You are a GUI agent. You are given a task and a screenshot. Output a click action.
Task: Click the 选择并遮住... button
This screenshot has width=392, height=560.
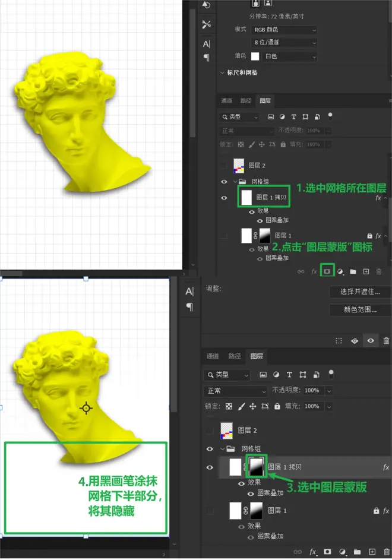[360, 292]
